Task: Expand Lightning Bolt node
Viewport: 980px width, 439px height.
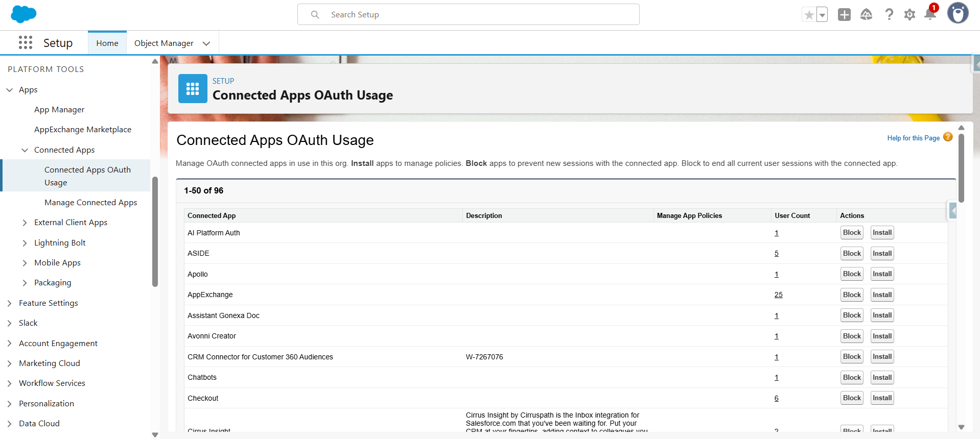Action: [25, 243]
